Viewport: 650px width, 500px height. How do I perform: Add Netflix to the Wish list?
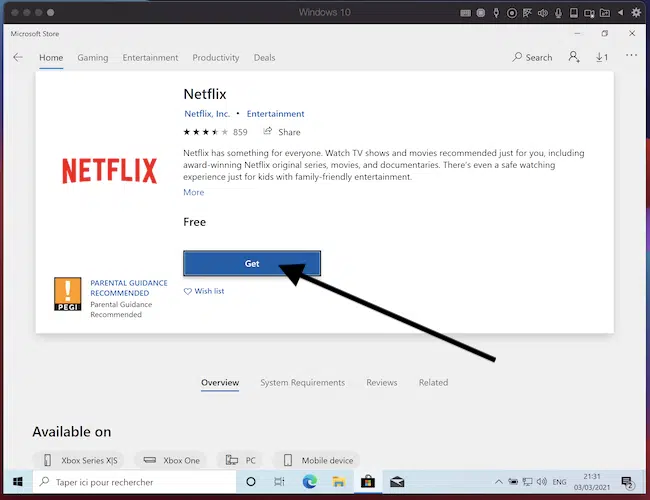point(204,291)
